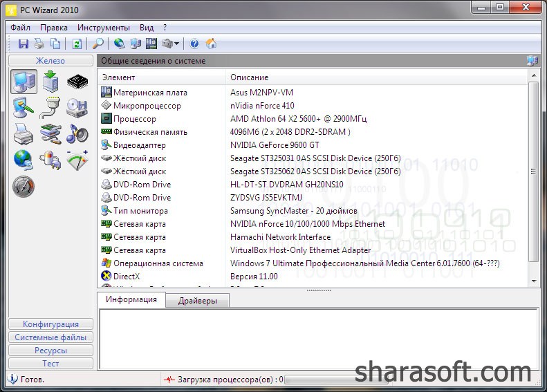The width and height of the screenshot is (547, 392).
Task: Open the Инструменты menu
Action: pyautogui.click(x=104, y=28)
